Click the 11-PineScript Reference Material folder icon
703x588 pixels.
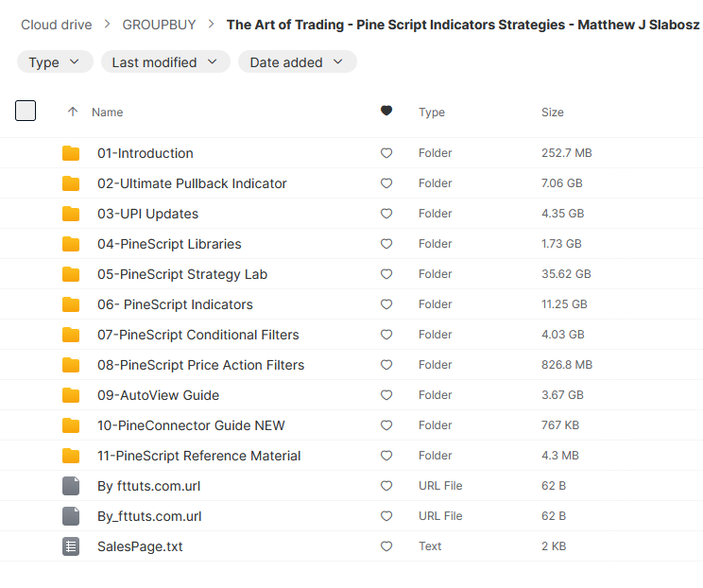71,456
